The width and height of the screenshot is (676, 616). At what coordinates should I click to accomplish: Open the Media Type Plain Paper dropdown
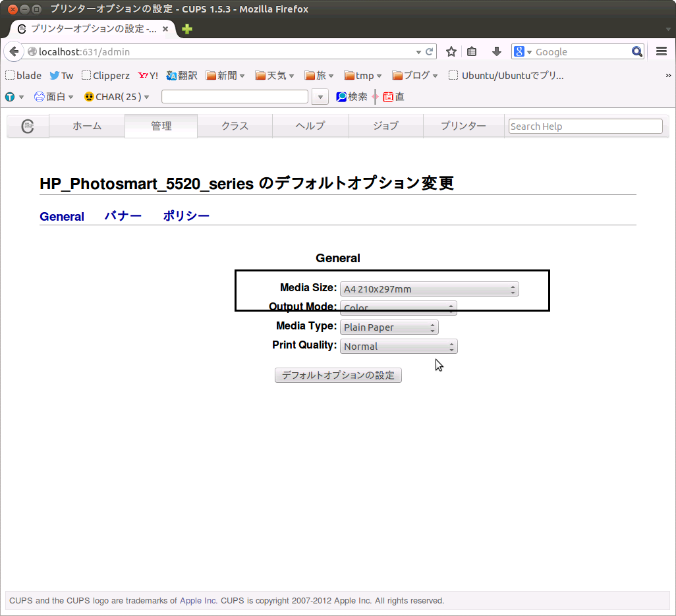click(389, 327)
